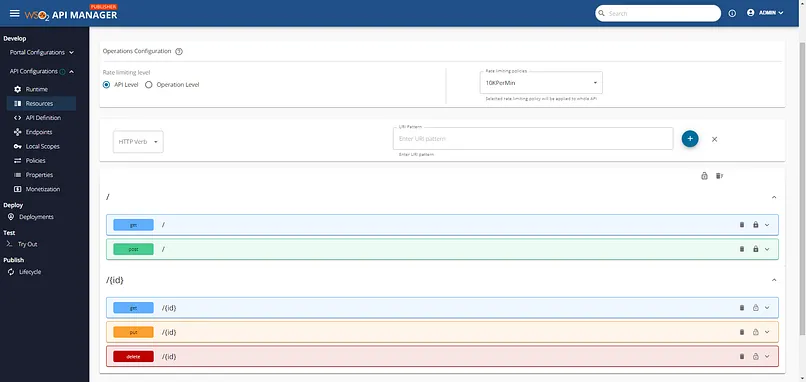Delete the get / operation
This screenshot has height=382, width=806.
(741, 225)
